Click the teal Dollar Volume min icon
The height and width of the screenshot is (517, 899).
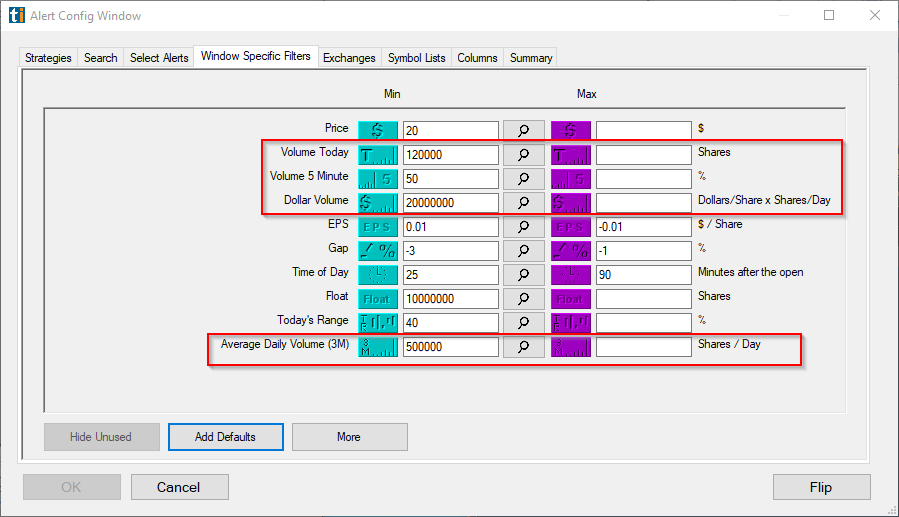point(378,203)
